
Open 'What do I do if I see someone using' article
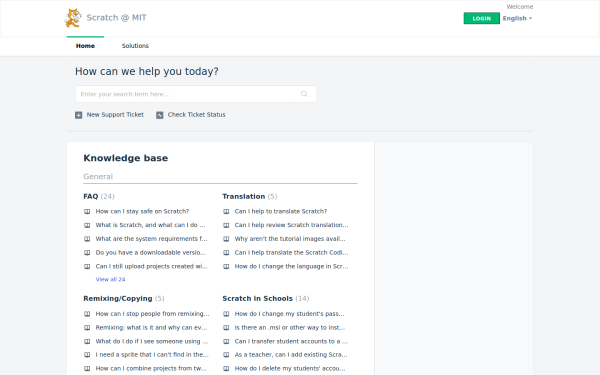(152, 341)
